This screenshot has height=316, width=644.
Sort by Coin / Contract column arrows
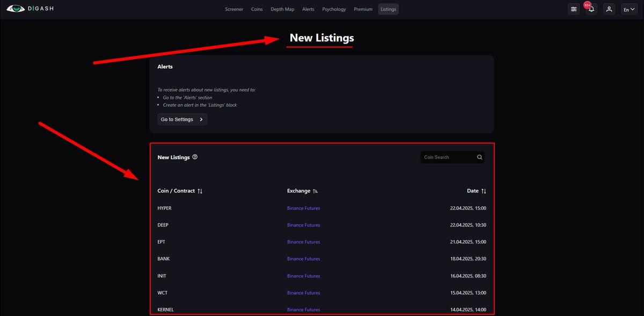pyautogui.click(x=200, y=191)
